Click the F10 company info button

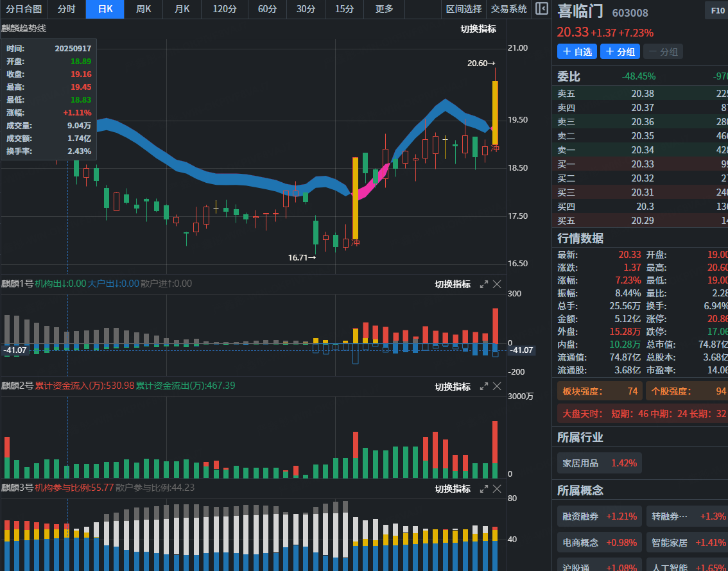(x=717, y=11)
